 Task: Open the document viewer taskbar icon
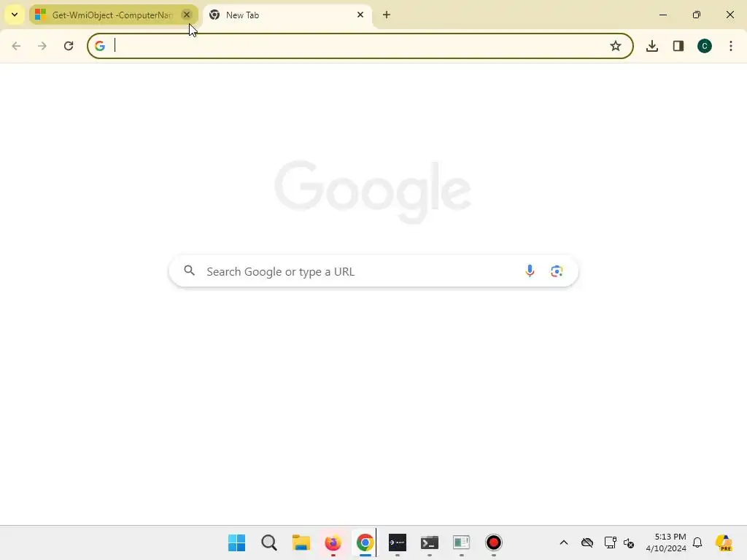pos(461,542)
